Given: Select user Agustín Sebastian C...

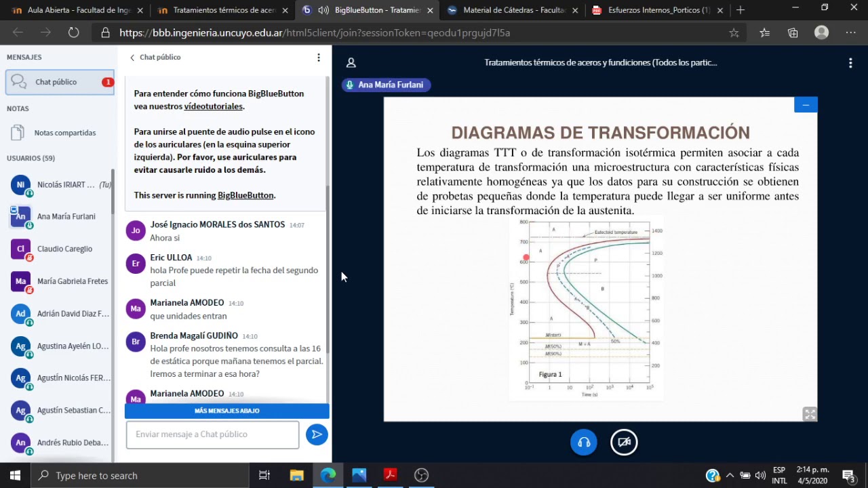Looking at the screenshot, I should point(60,410).
